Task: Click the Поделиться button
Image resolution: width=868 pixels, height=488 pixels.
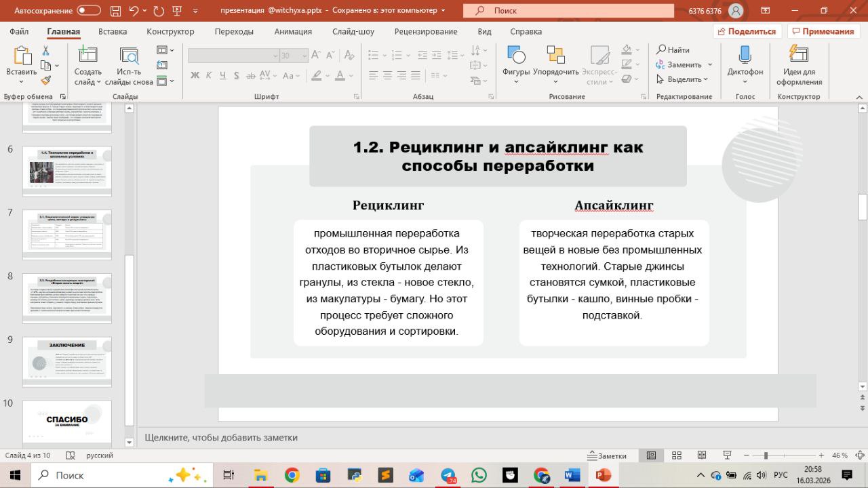Action: [747, 31]
